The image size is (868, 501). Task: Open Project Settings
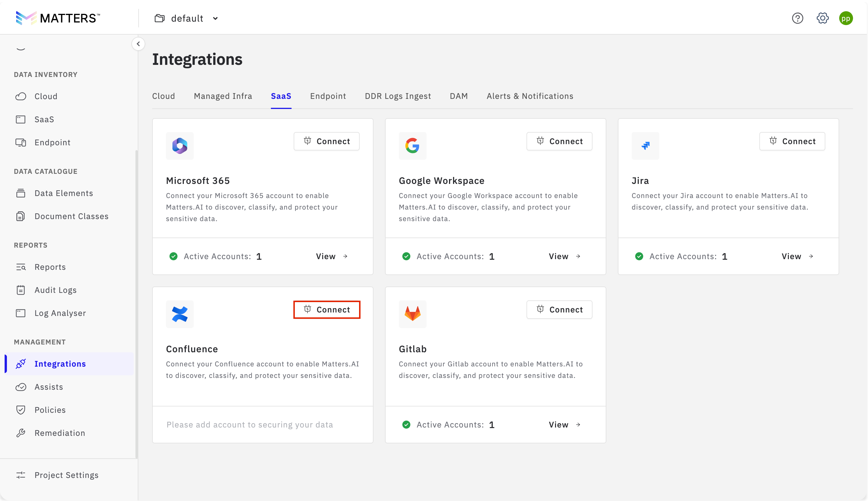click(x=66, y=475)
